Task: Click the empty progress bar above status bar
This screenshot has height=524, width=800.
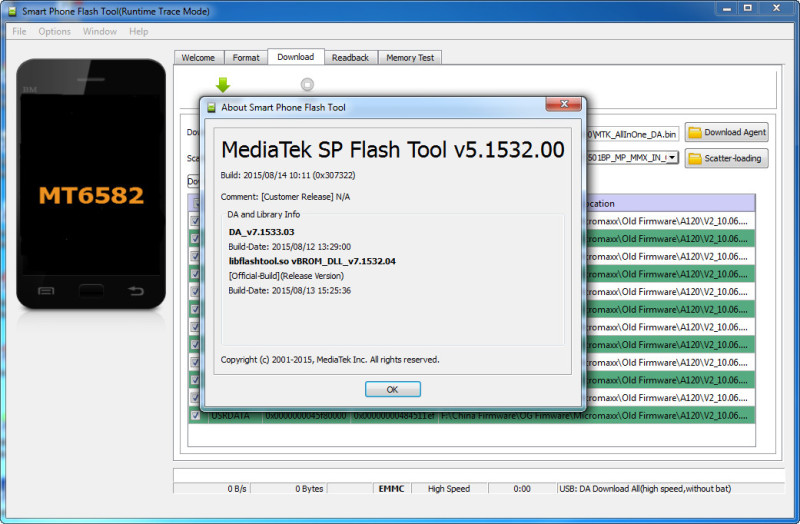Action: [479, 476]
